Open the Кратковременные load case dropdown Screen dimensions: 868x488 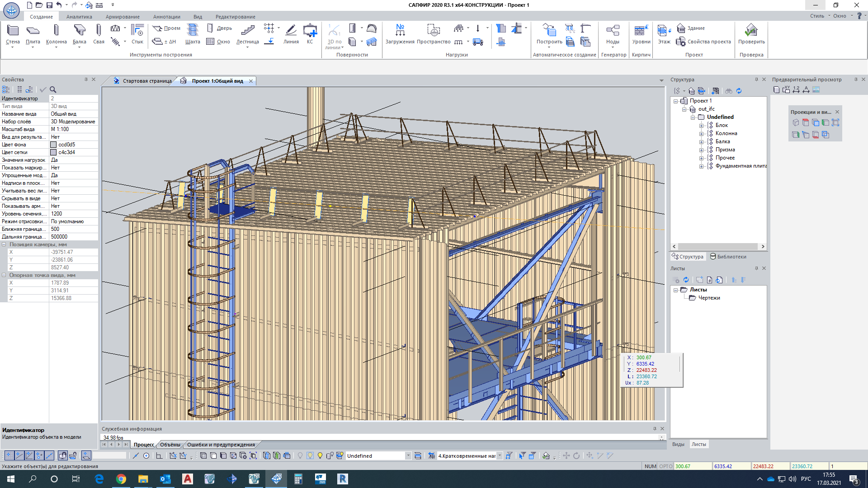(500, 456)
